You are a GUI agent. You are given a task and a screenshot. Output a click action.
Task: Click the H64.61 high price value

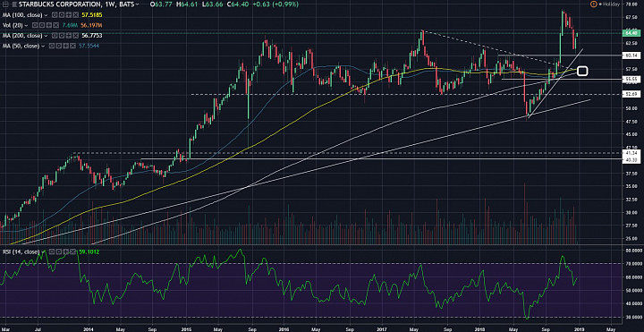click(x=187, y=4)
